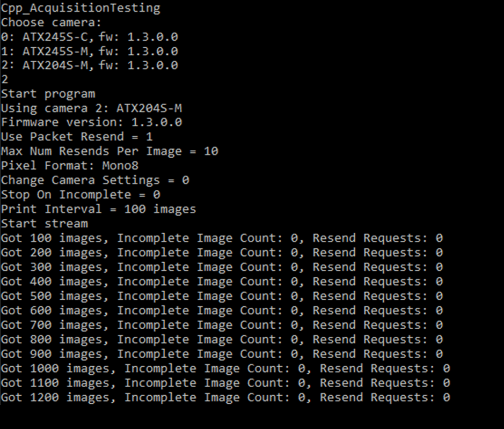Click camera option 2: ATX204S-M in list
The image size is (504, 429).
click(x=89, y=65)
